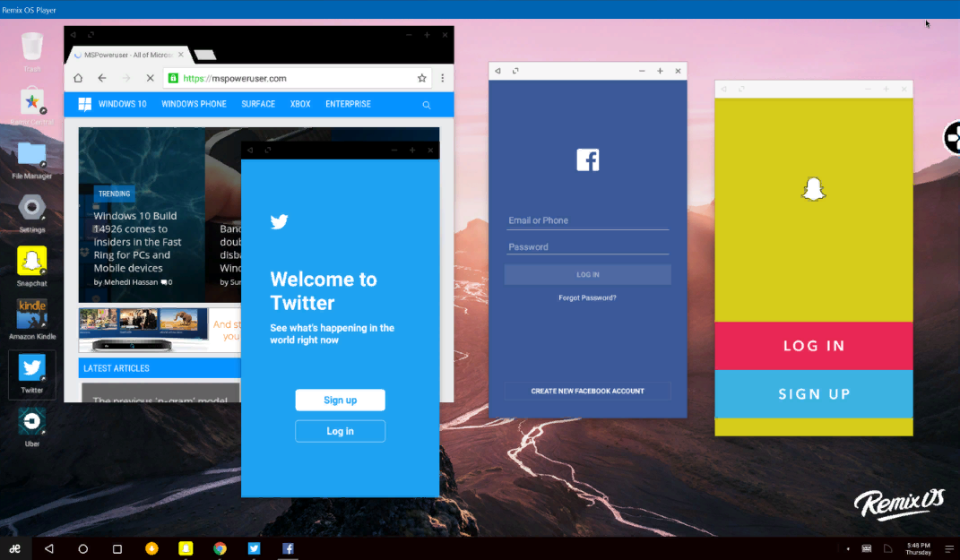Click Log in in Twitter window
Screen dimensions: 960x560
(341, 432)
